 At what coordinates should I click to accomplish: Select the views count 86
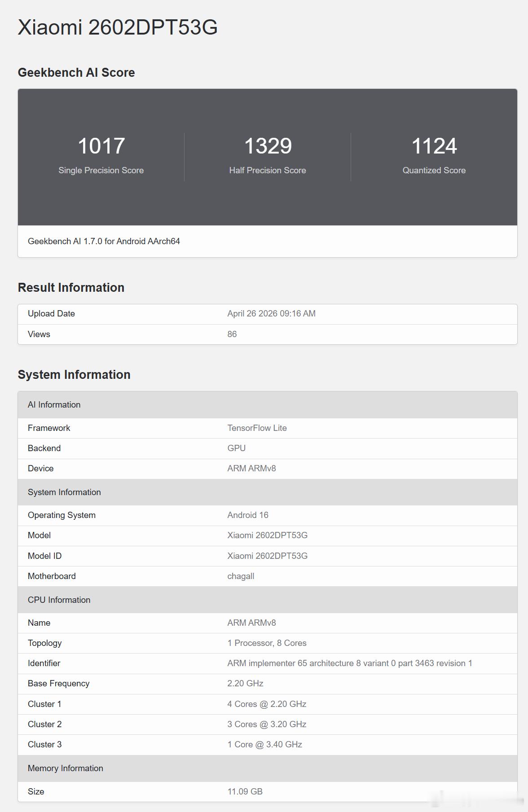[232, 334]
